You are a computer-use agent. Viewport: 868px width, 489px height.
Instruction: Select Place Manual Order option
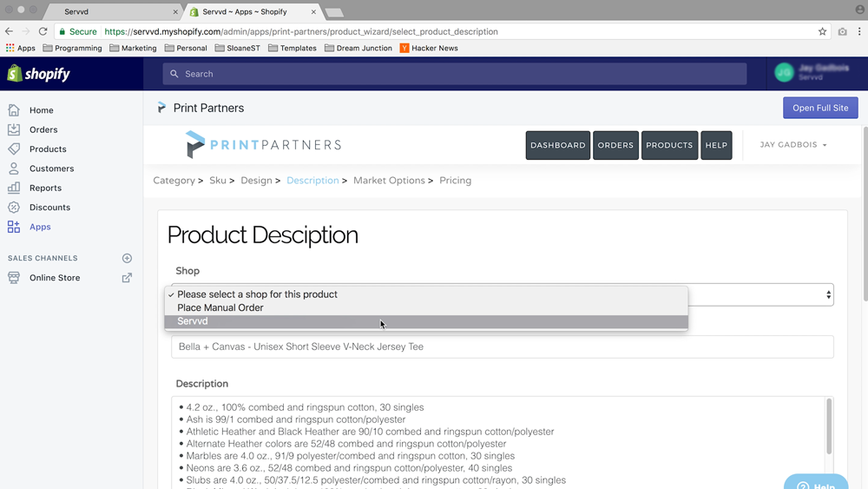click(x=426, y=308)
